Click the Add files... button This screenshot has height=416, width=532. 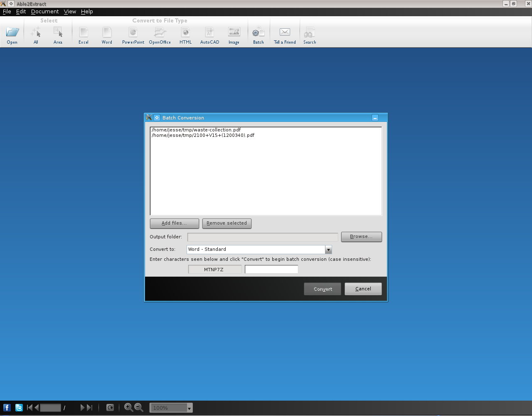coord(174,223)
